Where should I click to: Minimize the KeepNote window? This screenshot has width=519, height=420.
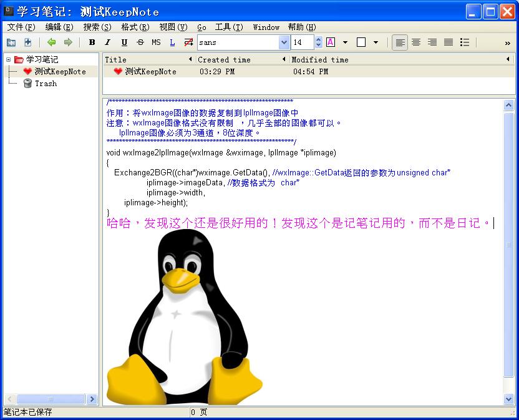[x=473, y=12]
